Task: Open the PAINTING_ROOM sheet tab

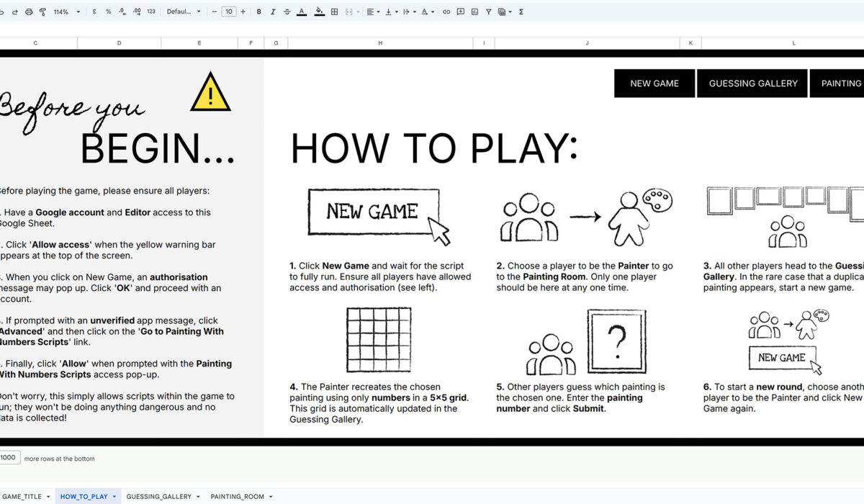Action: pos(238,496)
